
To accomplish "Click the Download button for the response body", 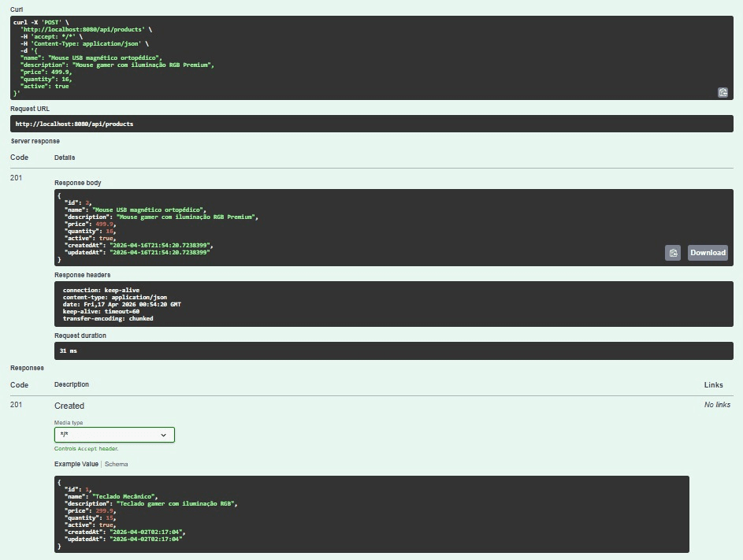I will point(707,253).
